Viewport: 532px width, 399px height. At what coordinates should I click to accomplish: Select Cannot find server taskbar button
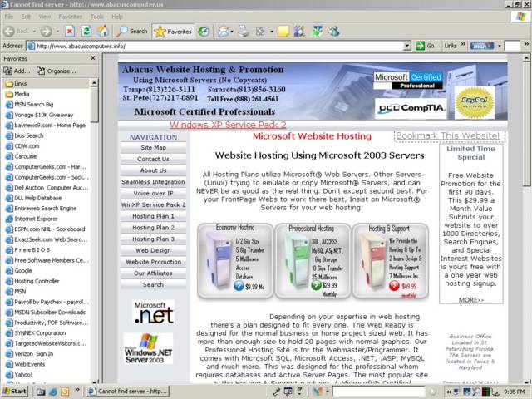(x=128, y=392)
